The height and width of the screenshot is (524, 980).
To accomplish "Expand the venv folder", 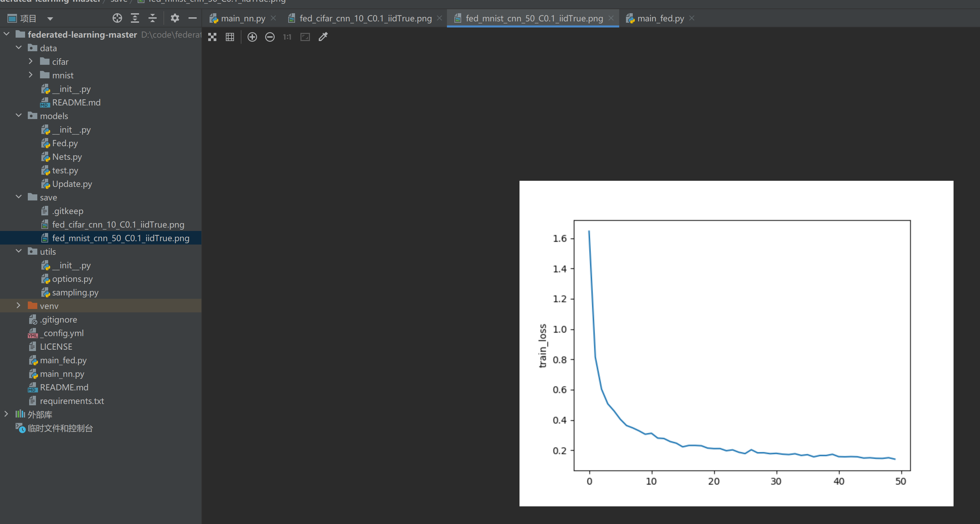I will pos(18,306).
